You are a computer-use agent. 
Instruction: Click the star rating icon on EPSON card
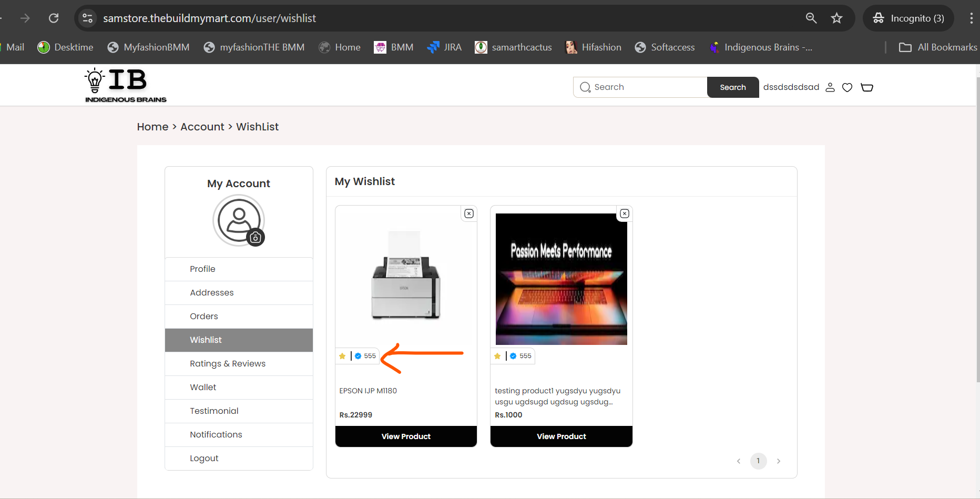point(342,356)
